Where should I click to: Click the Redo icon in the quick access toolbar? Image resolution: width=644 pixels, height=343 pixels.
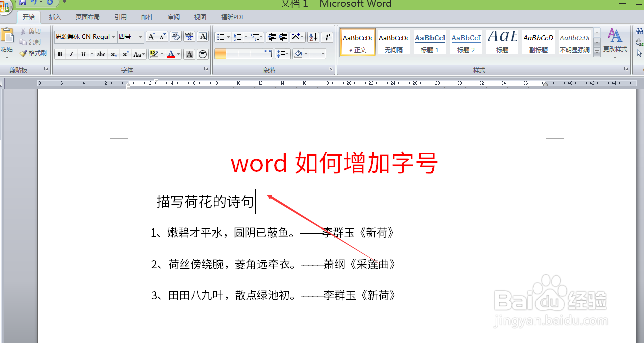50,3
